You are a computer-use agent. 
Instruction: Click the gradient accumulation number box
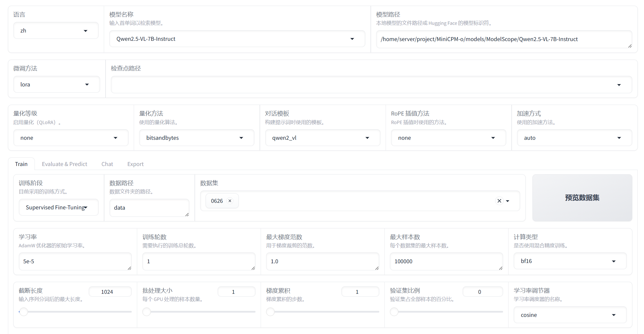[360, 292]
